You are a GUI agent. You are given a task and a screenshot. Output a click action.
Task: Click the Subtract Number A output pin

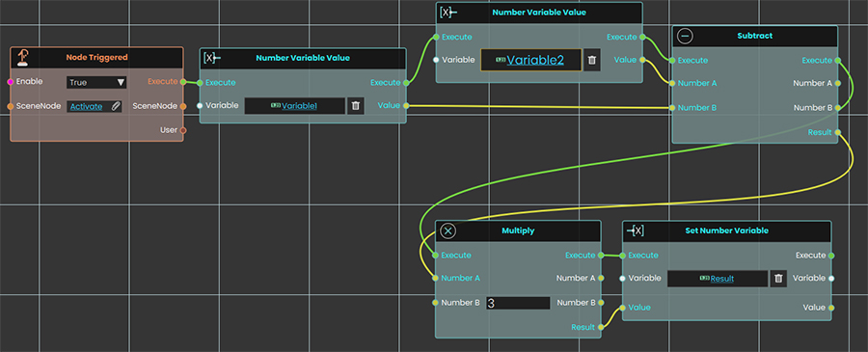click(x=838, y=83)
